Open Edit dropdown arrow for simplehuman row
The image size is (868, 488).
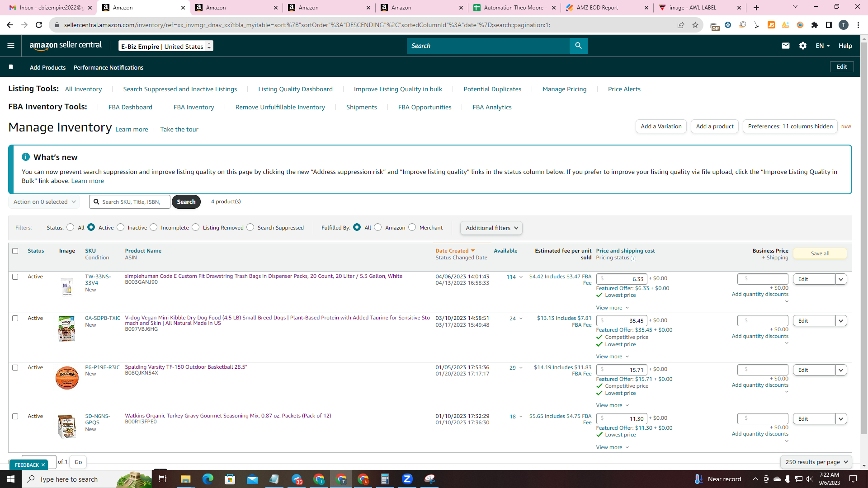[x=841, y=279]
